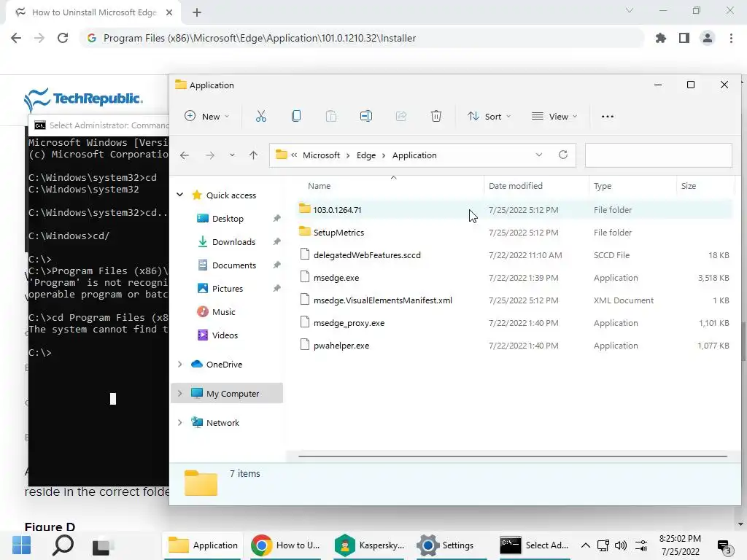
Task: Collapse the Quick access tree
Action: [180, 195]
